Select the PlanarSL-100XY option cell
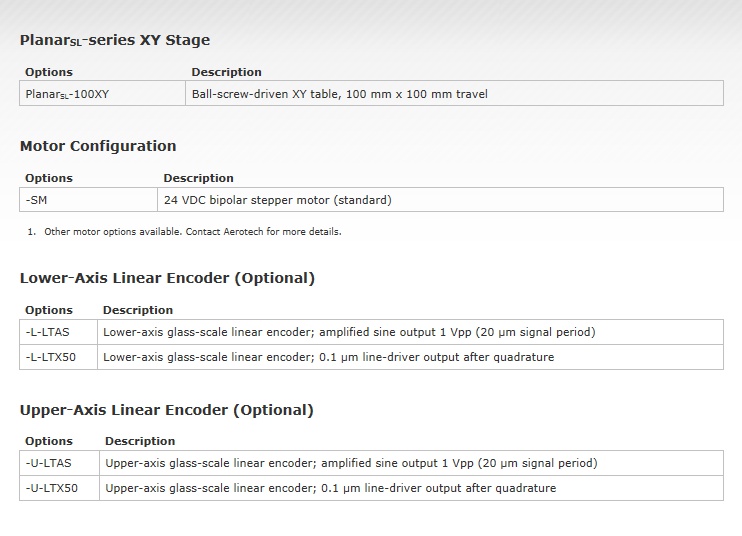Viewport: 742px width, 536px height. (x=102, y=93)
